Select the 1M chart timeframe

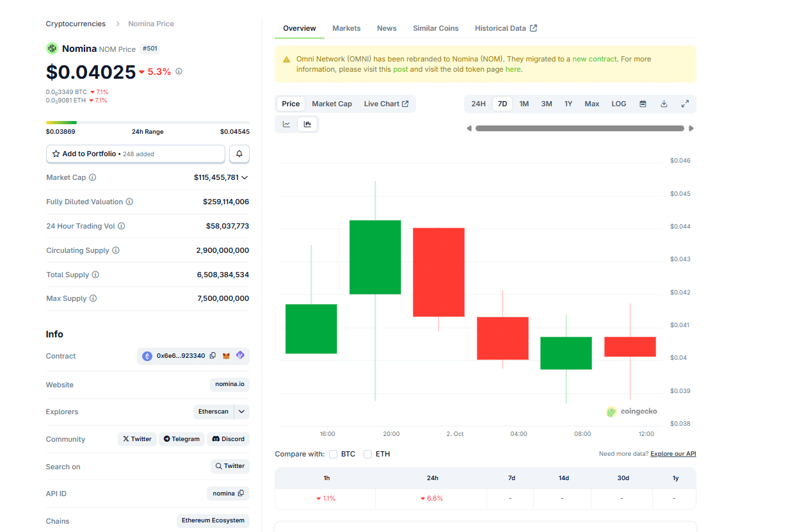(524, 103)
